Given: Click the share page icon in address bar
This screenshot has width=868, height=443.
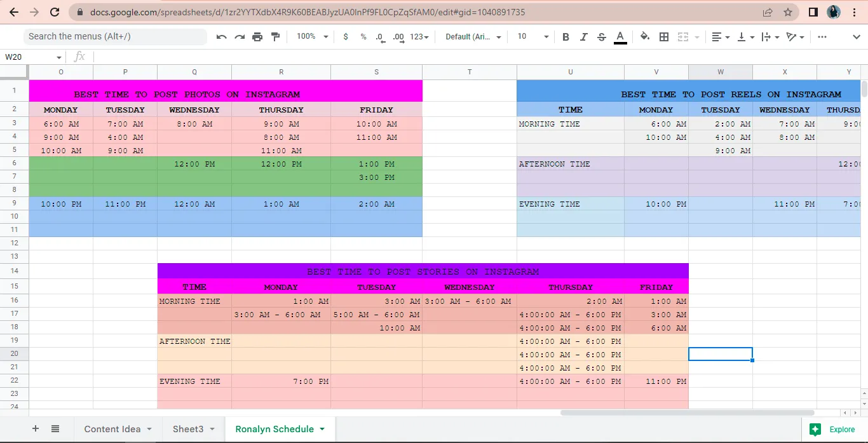Looking at the screenshot, I should point(768,12).
